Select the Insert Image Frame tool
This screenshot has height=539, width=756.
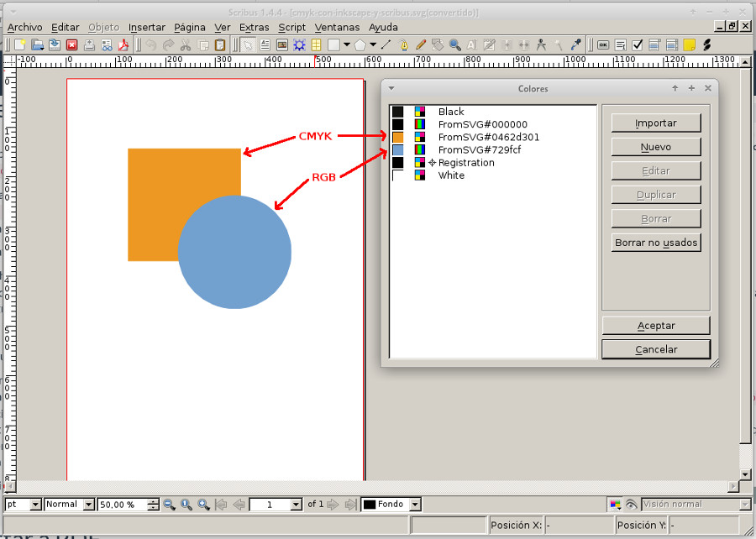(282, 44)
